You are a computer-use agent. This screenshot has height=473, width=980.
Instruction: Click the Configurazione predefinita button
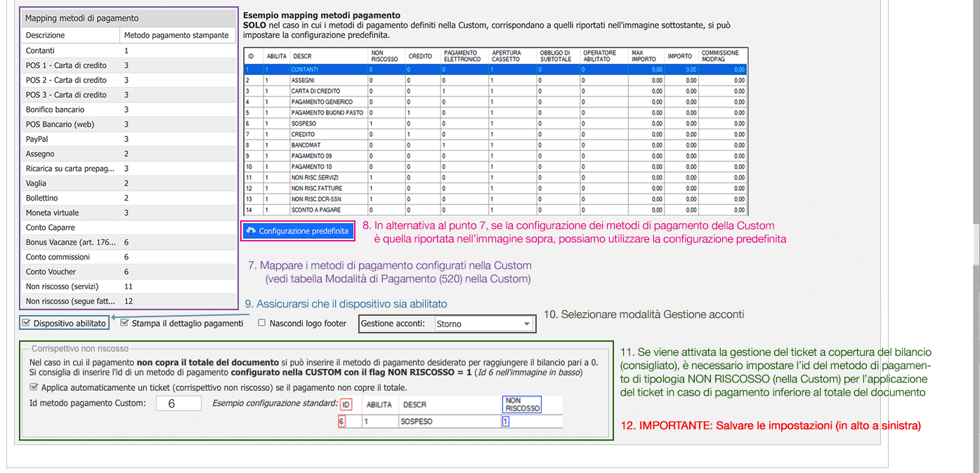point(299,231)
